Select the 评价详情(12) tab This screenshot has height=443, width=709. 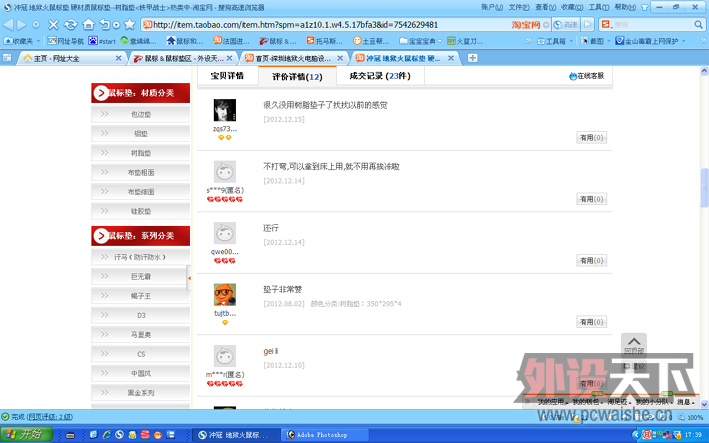coord(297,76)
